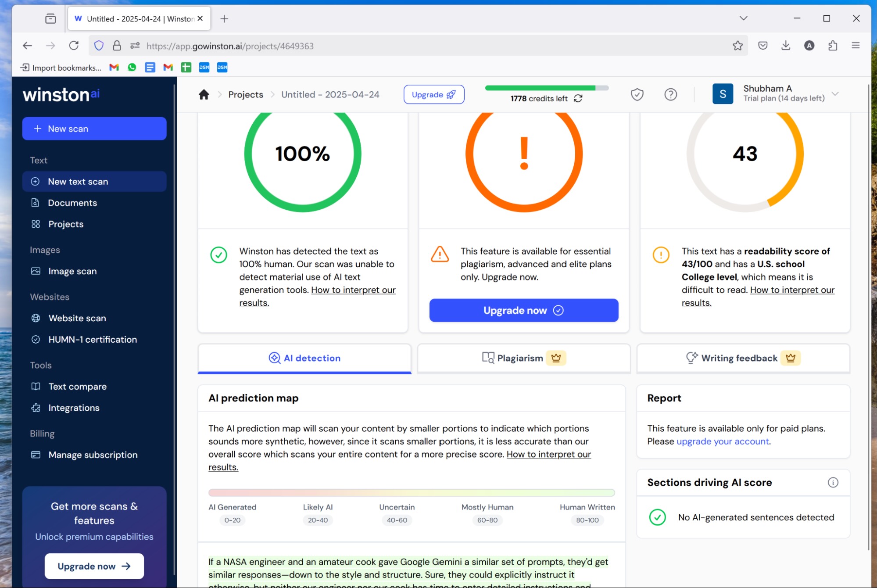
Task: Click the Upgrade now button for plagiarism
Action: point(523,310)
